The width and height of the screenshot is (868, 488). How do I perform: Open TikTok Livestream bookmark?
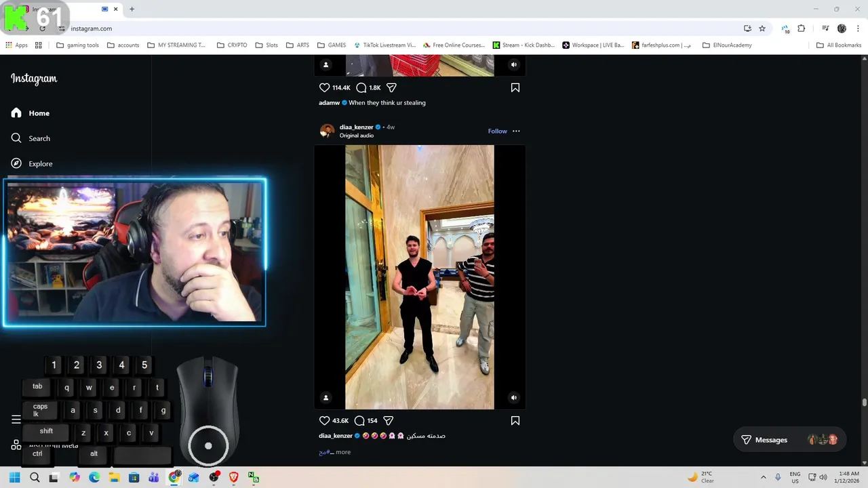[384, 45]
